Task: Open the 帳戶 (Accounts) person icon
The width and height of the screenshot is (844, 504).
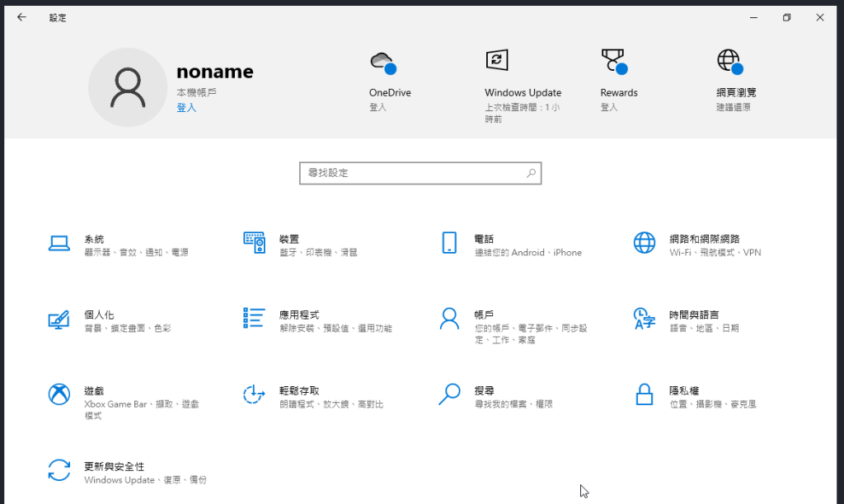Action: [449, 320]
